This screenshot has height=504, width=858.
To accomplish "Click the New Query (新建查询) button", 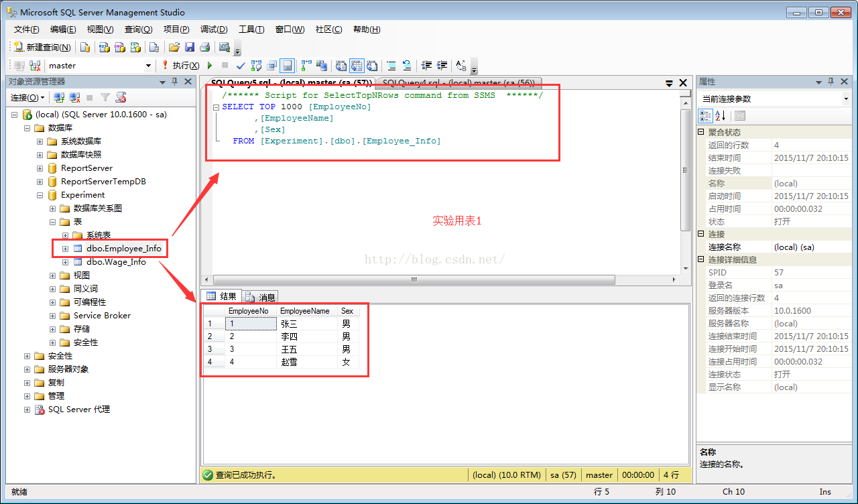I will pyautogui.click(x=42, y=47).
